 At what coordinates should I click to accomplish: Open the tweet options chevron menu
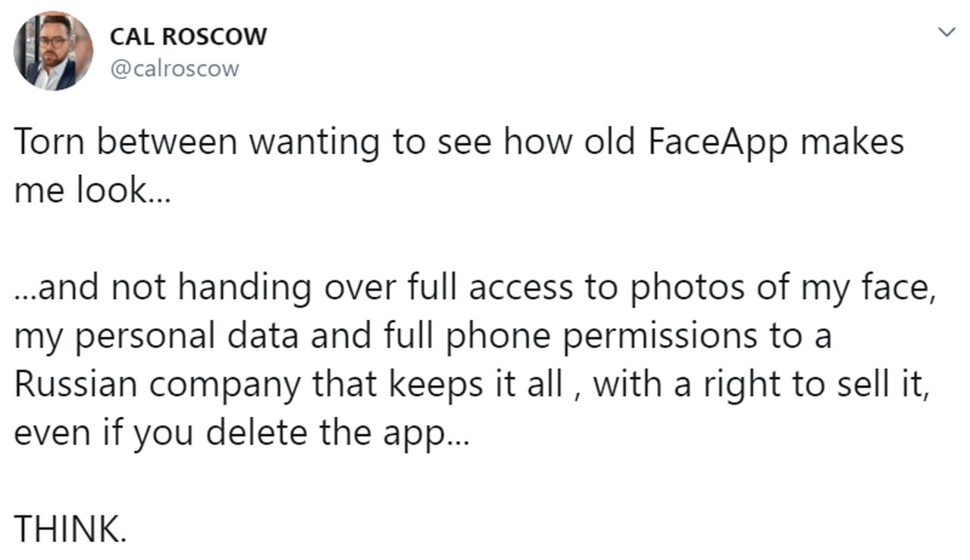click(x=946, y=32)
